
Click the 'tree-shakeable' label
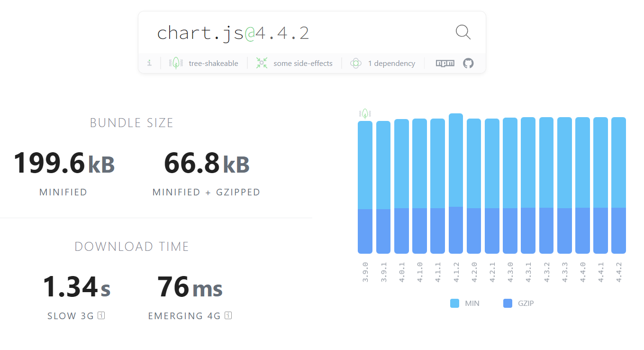coord(213,63)
